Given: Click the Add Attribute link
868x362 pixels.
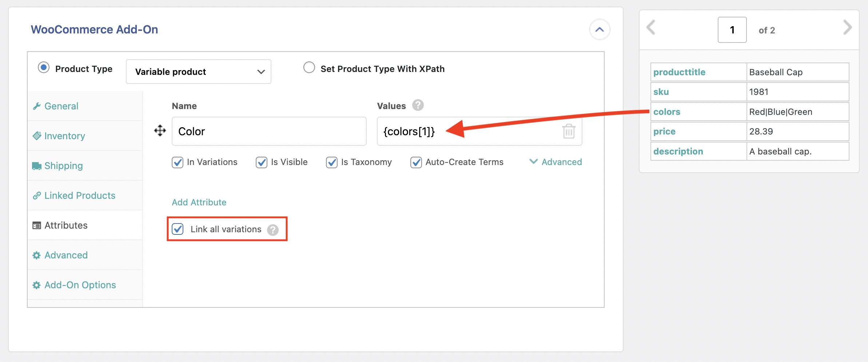Looking at the screenshot, I should pos(199,202).
